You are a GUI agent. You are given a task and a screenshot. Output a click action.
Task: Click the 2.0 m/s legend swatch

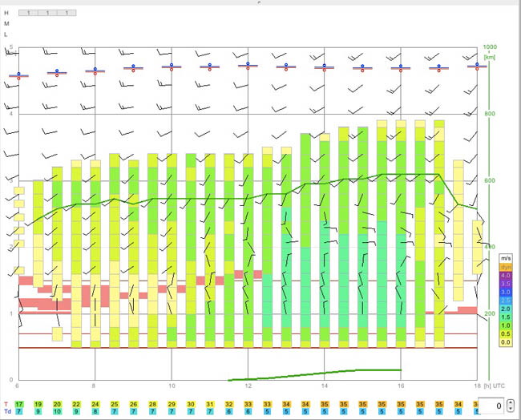506,309
